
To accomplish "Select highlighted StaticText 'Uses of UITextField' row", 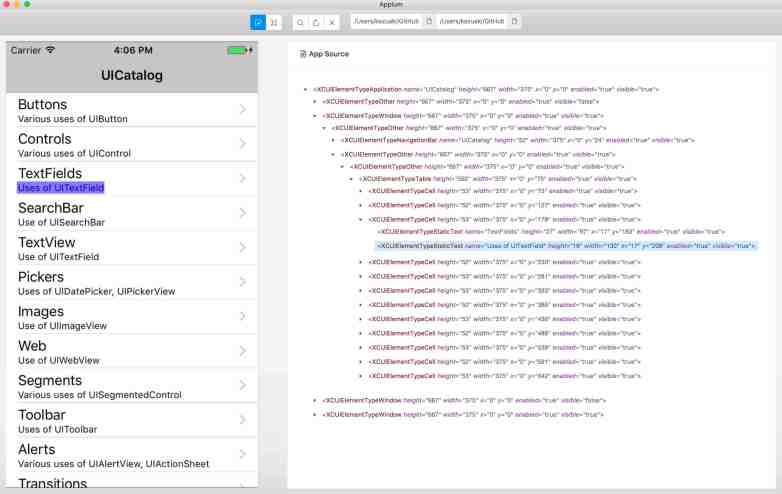I will (x=566, y=246).
